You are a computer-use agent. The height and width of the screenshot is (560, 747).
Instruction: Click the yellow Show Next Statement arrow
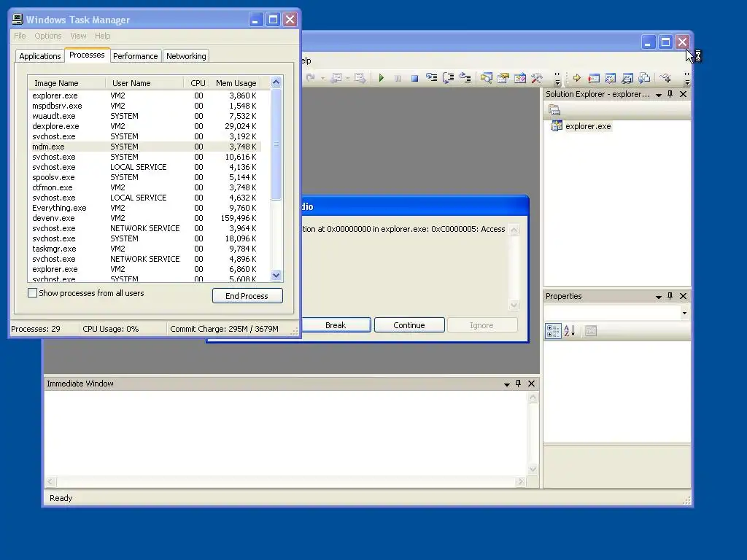[x=577, y=77]
